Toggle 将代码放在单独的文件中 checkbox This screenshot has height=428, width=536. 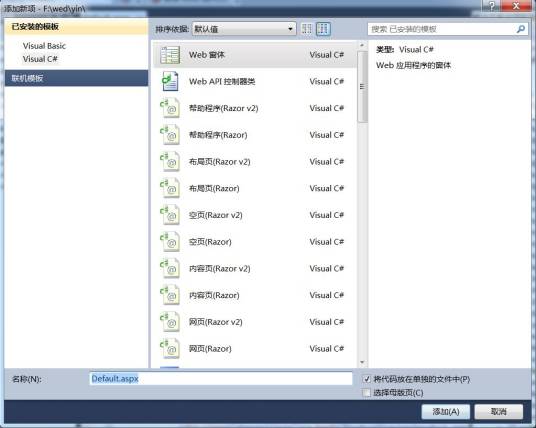(366, 379)
